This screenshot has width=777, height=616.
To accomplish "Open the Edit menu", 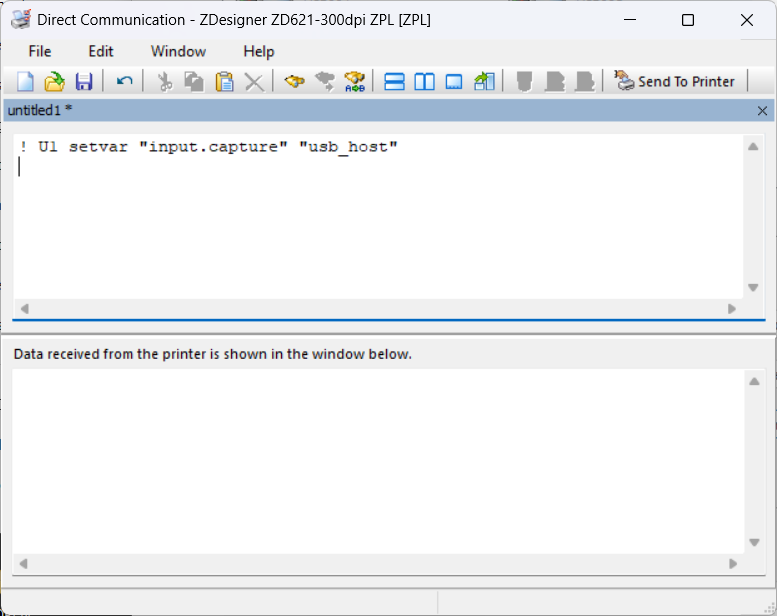I will click(x=101, y=51).
